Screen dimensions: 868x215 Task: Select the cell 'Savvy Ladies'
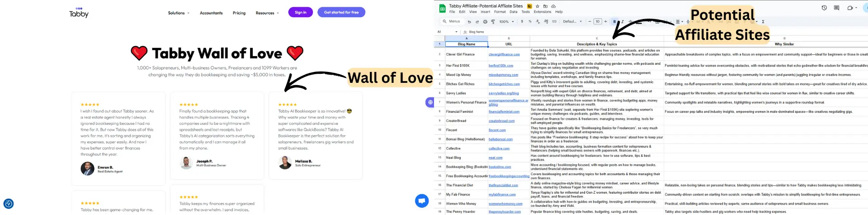[x=467, y=93]
